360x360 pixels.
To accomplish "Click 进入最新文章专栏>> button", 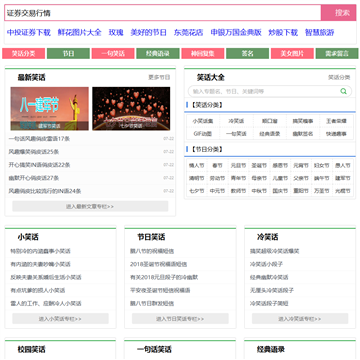I will 90,206.
